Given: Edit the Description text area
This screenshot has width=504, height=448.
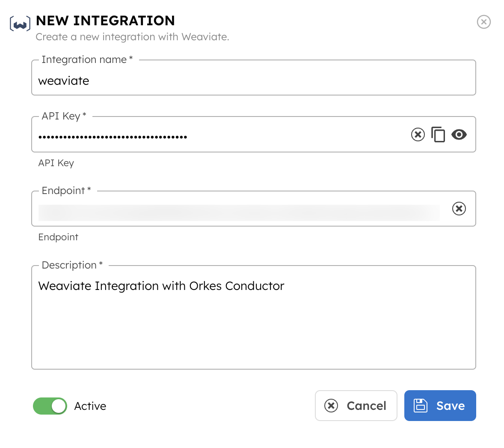Looking at the screenshot, I should click(254, 317).
